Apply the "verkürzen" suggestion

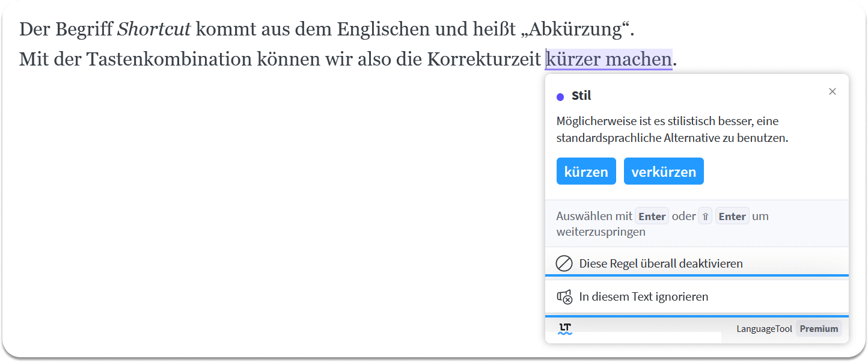point(664,171)
